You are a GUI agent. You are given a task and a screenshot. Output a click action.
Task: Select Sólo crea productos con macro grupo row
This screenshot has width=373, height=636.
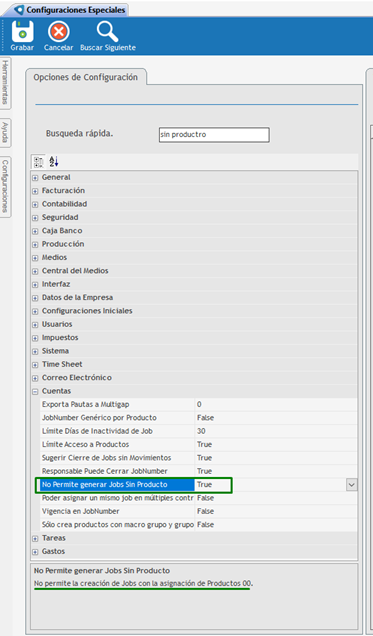(x=199, y=525)
